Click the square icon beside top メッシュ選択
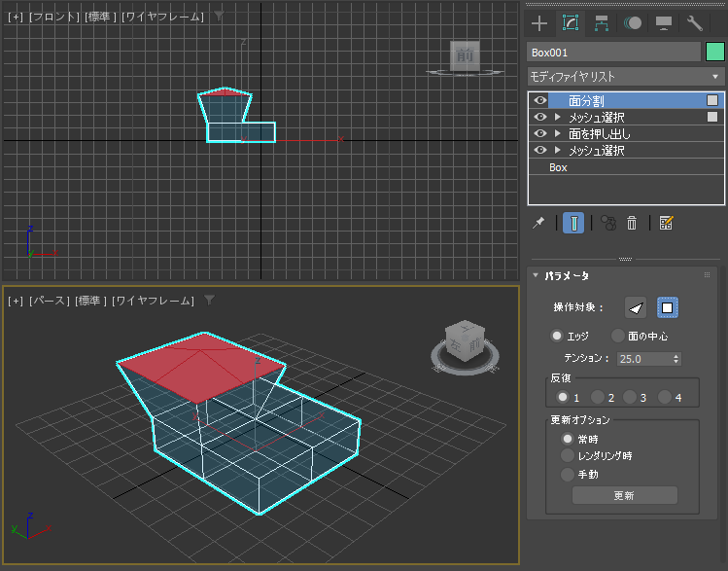This screenshot has height=571, width=728. point(712,117)
